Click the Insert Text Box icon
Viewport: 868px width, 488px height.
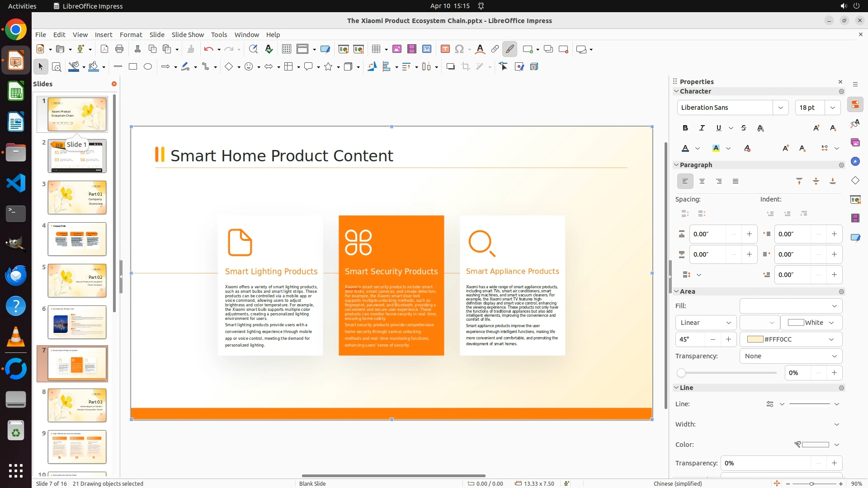(445, 49)
